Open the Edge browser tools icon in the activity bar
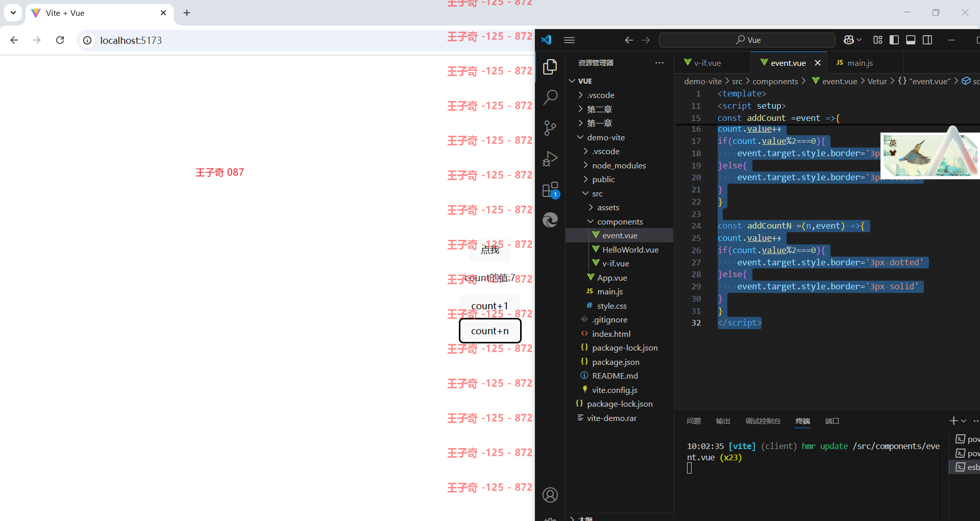 [550, 220]
